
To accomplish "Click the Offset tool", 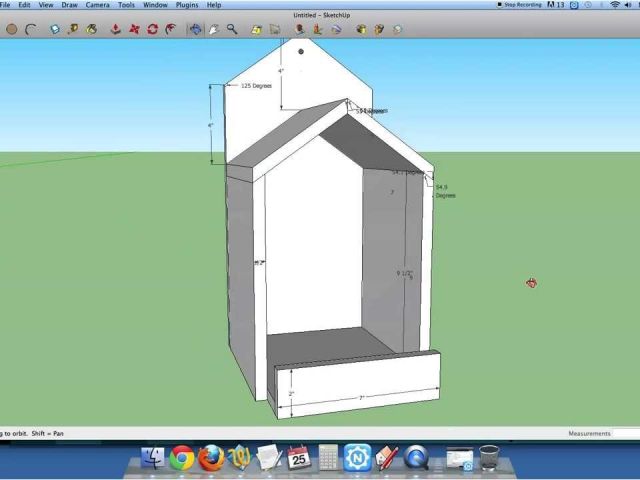I will (x=172, y=30).
